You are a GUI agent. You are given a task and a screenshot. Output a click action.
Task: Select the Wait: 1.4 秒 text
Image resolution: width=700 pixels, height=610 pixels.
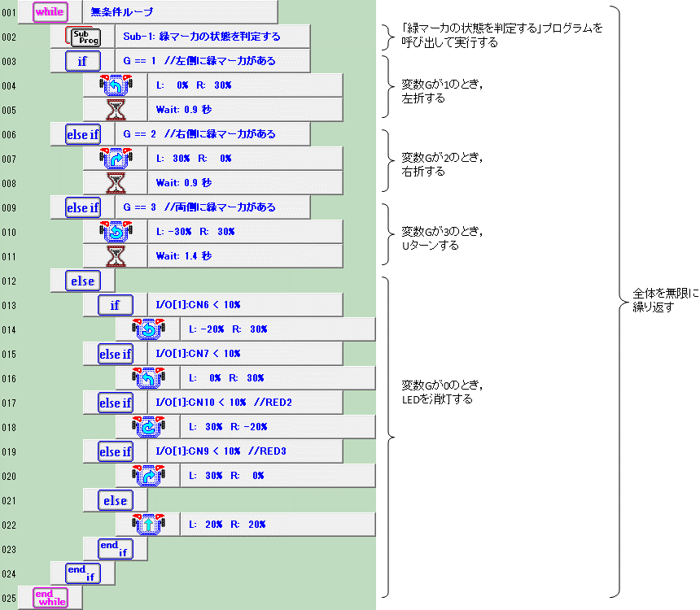click(183, 256)
